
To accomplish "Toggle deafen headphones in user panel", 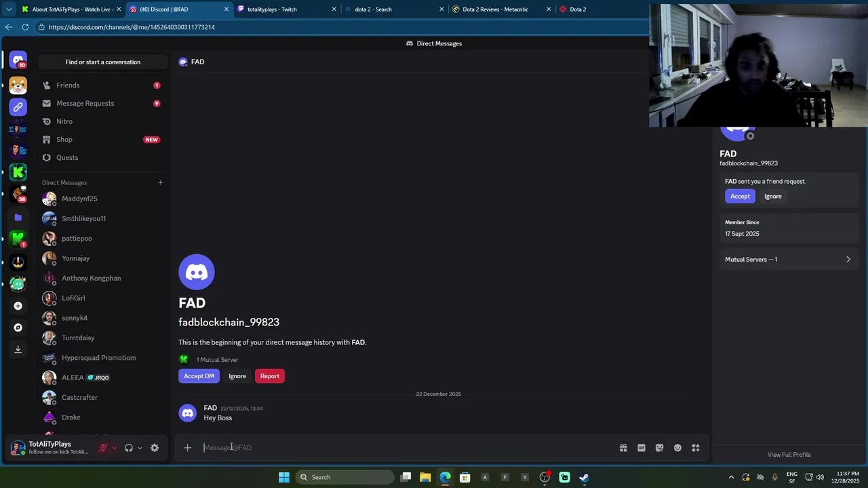I will [129, 448].
